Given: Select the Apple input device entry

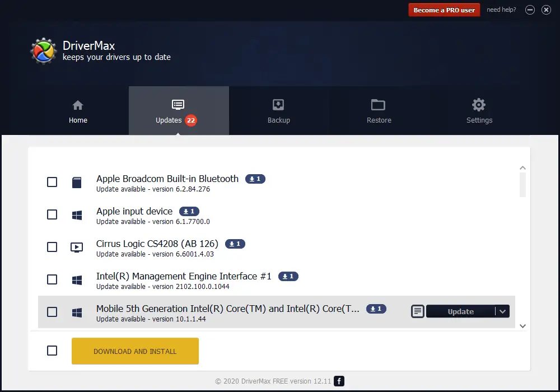Looking at the screenshot, I should 134,211.
